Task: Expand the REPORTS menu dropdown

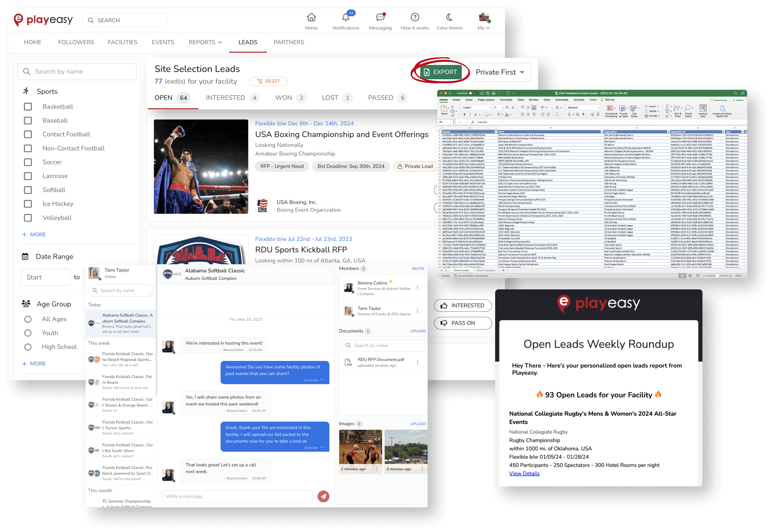Action: (205, 42)
